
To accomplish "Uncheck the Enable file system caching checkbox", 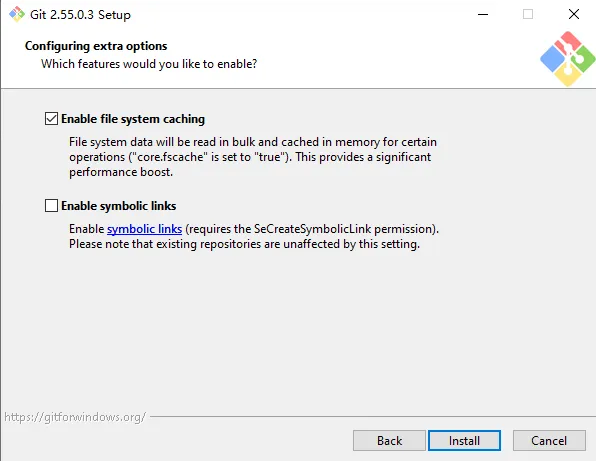I will tap(51, 119).
